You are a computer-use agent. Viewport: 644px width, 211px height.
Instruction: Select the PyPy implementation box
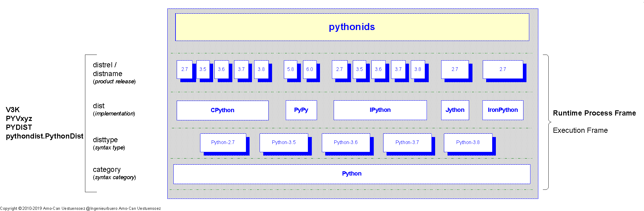click(x=301, y=110)
